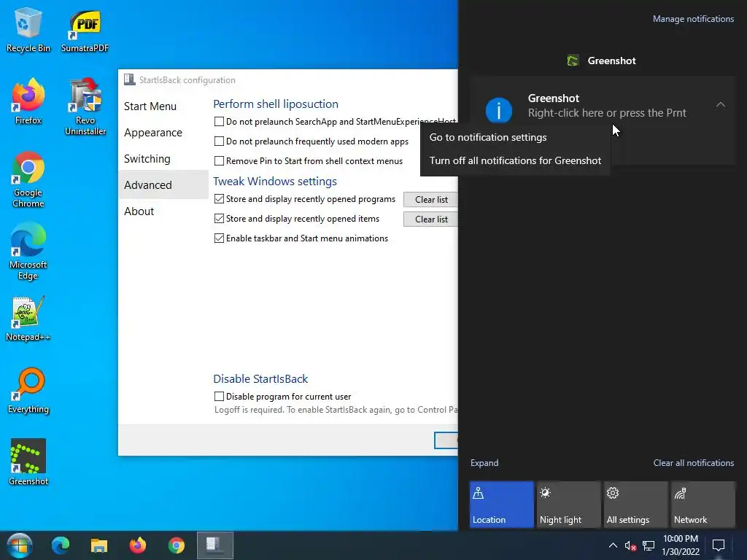
Task: Select the Greenshot desktop shortcut
Action: coord(28,462)
